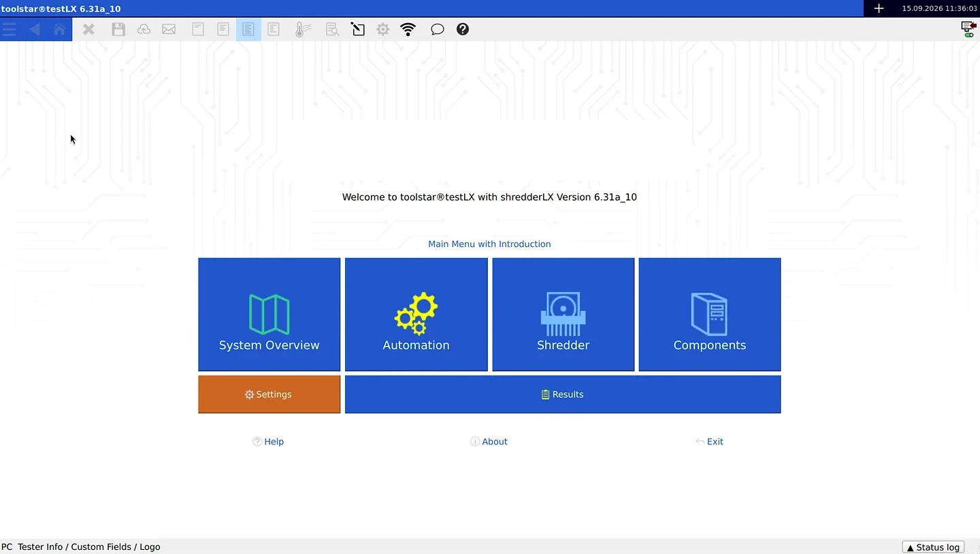Click the plus icon in title bar

click(x=879, y=8)
